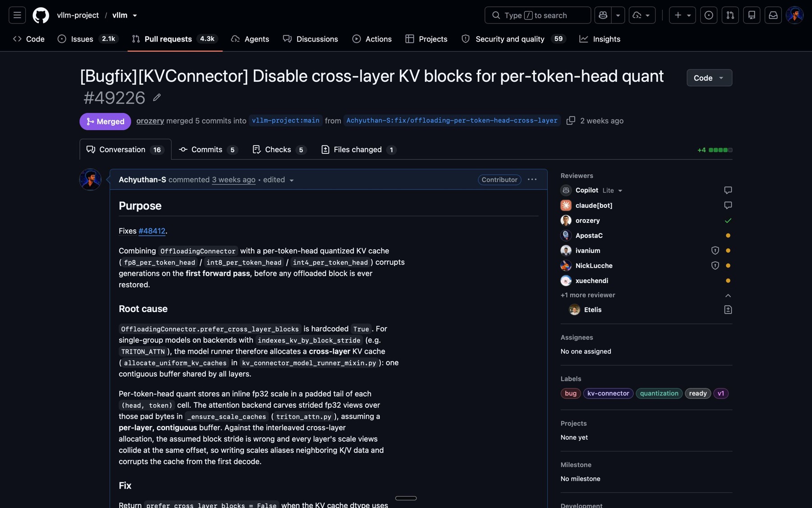Copy the head branch name
Viewport: 812px width, 508px height.
tap(571, 121)
